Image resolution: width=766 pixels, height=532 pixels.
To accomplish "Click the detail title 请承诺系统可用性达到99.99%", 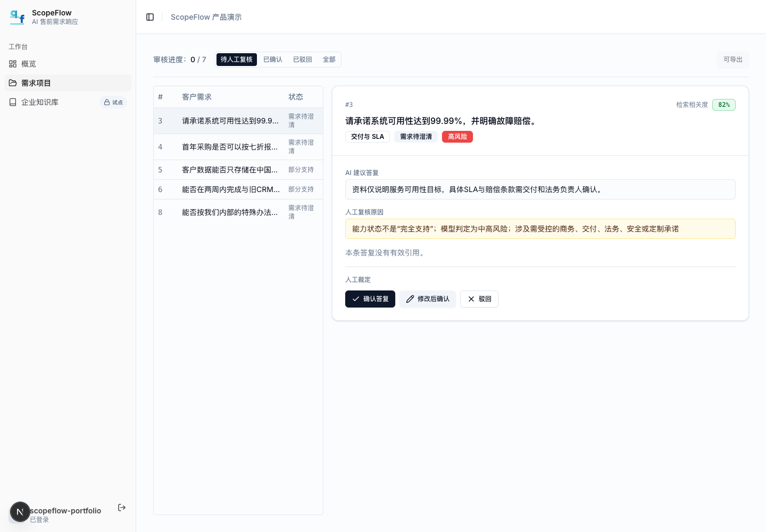I will [442, 121].
